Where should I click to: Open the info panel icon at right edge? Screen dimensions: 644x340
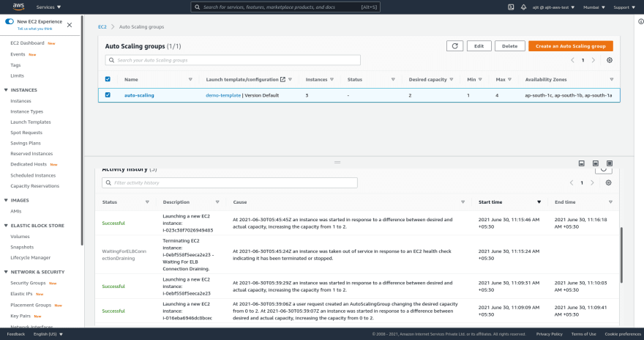(641, 21)
